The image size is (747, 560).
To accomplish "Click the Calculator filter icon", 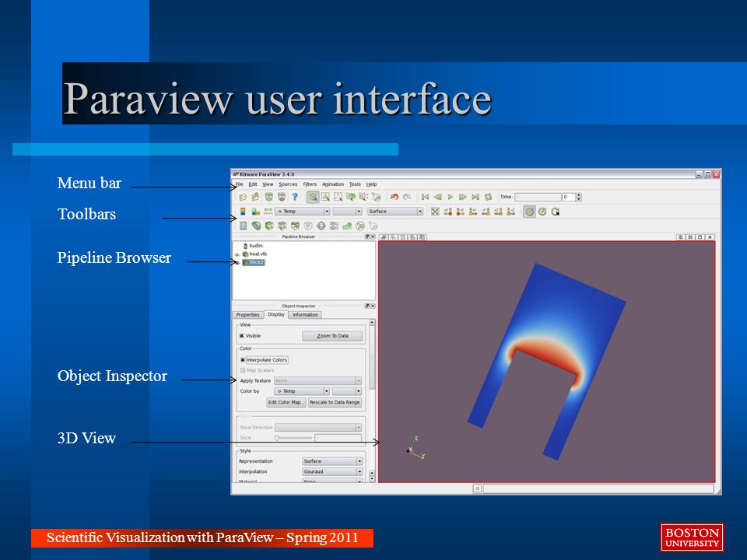I will (243, 226).
